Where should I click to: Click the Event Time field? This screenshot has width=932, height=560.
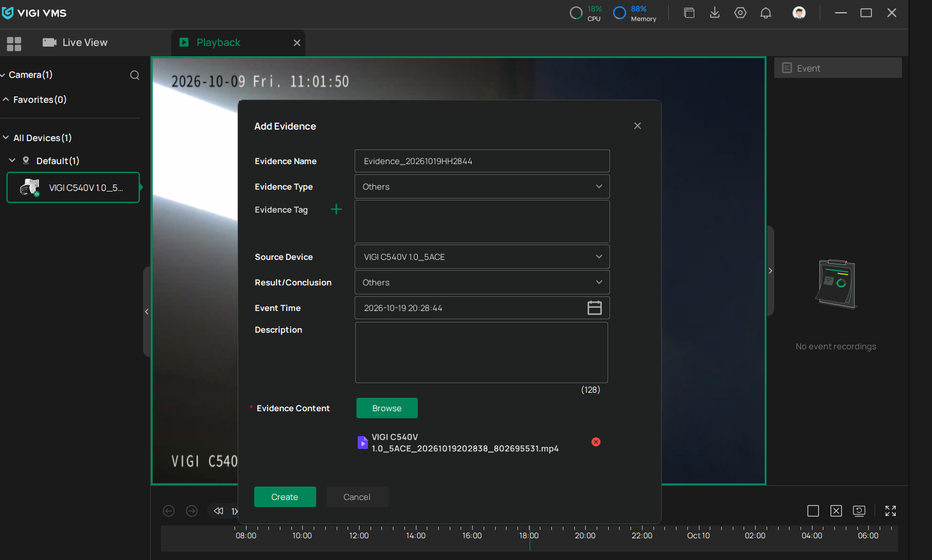coord(482,308)
